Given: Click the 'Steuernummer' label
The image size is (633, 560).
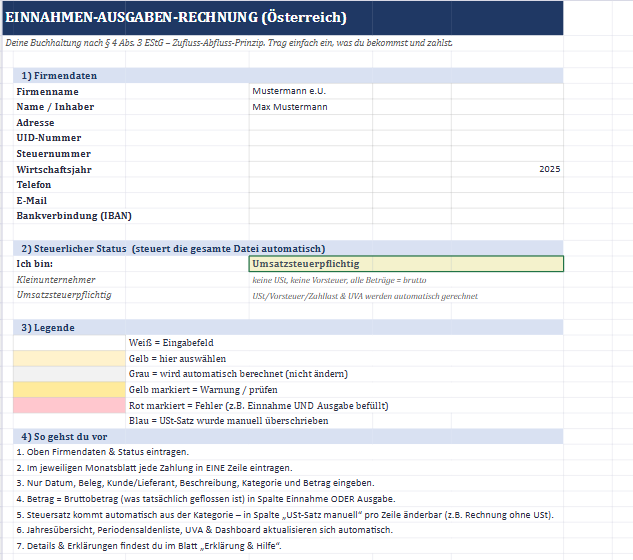Looking at the screenshot, I should coord(54,154).
